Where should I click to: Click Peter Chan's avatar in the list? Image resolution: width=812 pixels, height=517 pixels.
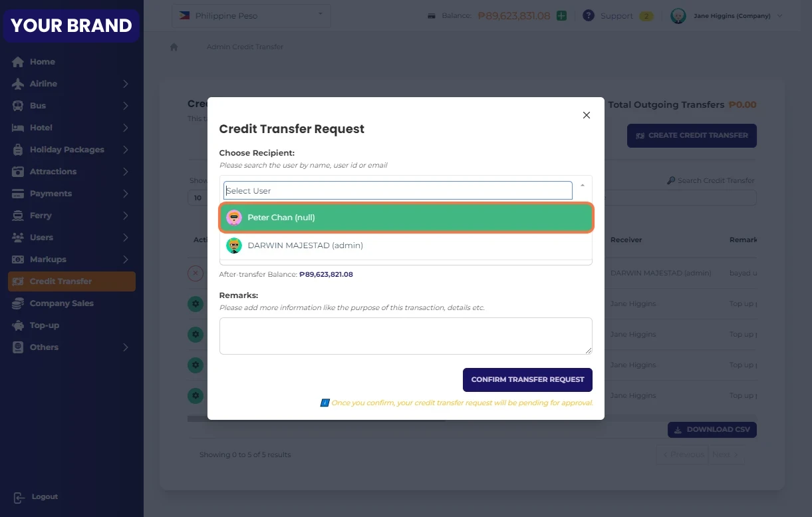click(x=234, y=218)
